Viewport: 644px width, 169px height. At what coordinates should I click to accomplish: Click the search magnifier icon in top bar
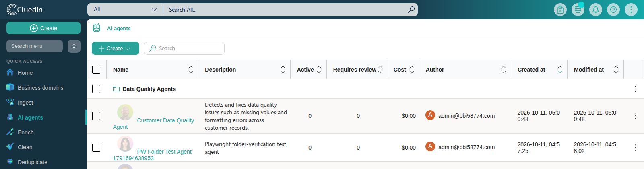[411, 10]
